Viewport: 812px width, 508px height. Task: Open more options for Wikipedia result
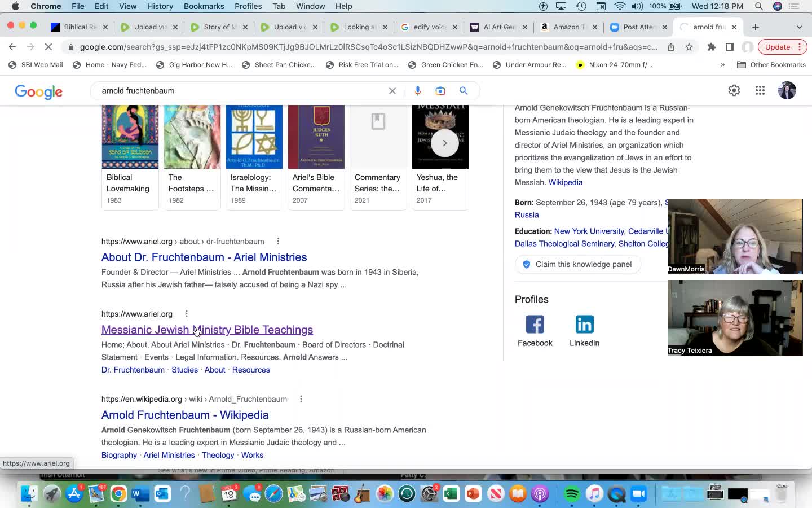[301, 399]
